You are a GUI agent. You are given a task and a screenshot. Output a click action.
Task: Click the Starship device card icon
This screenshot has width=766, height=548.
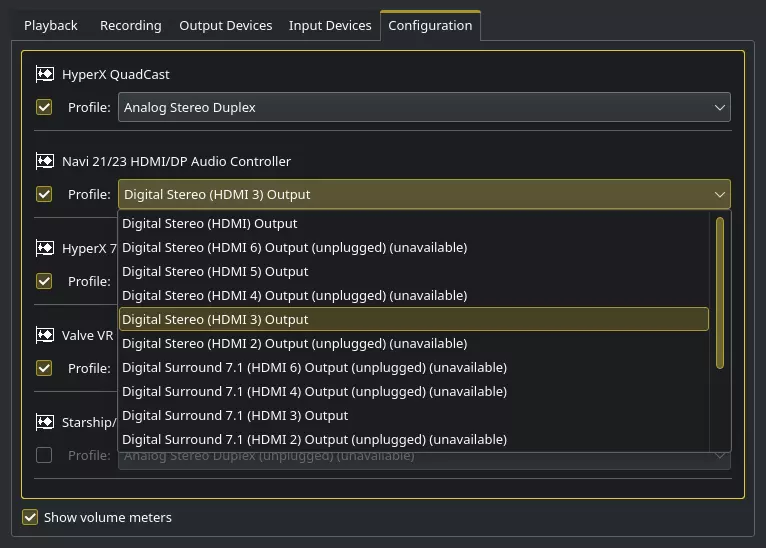[45, 422]
